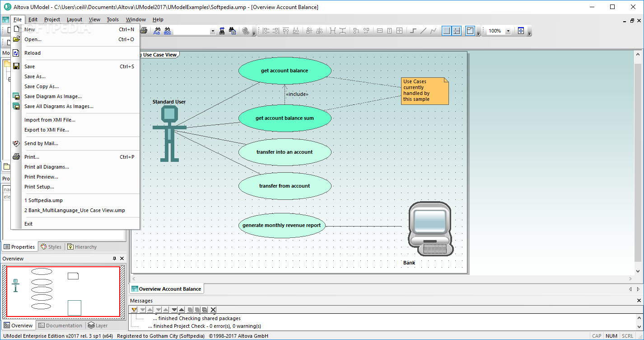Screen dimensions: 644x340
Task: Click the black down arrow in Messages toolbar
Action: (x=174, y=310)
